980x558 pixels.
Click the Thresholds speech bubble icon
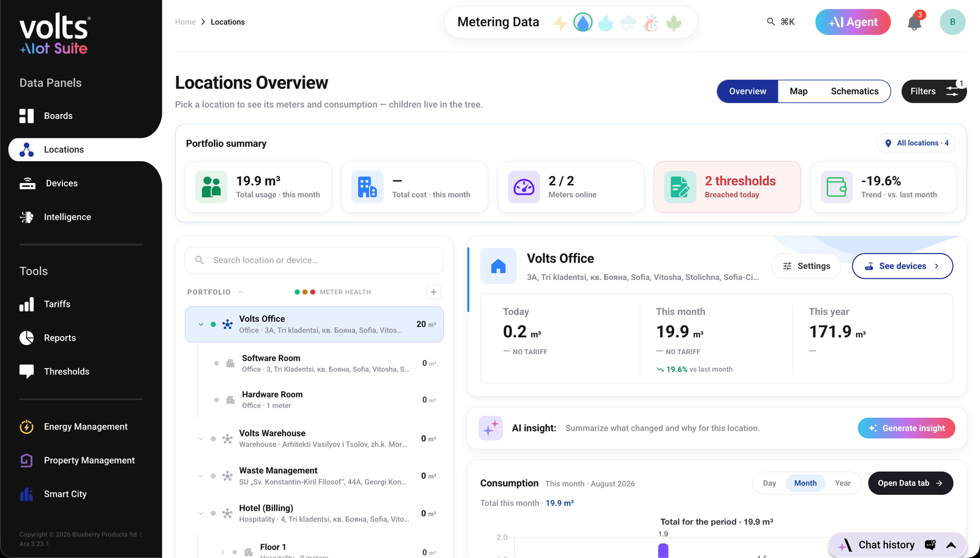[26, 372]
